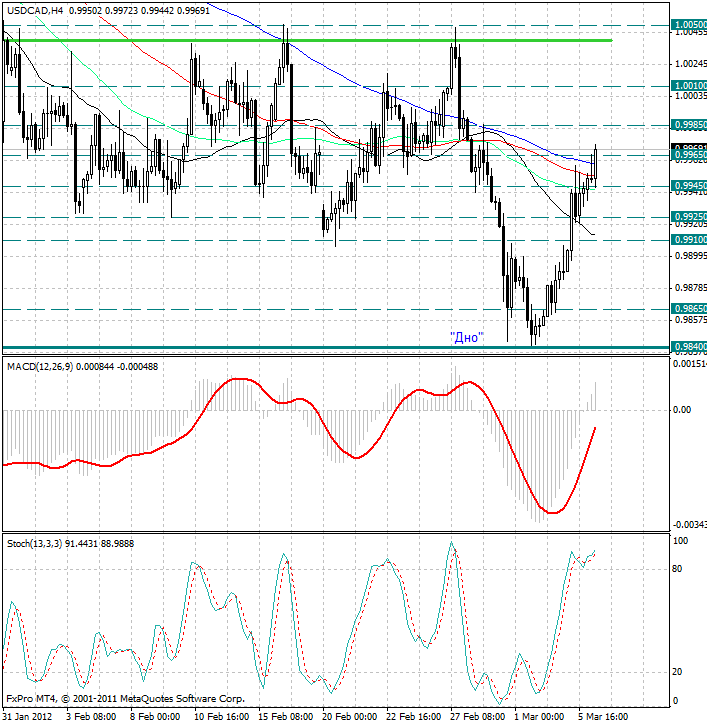The height and width of the screenshot is (724, 707).
Task: Click the 31 Jan 2012 date label
Action: click(x=28, y=716)
